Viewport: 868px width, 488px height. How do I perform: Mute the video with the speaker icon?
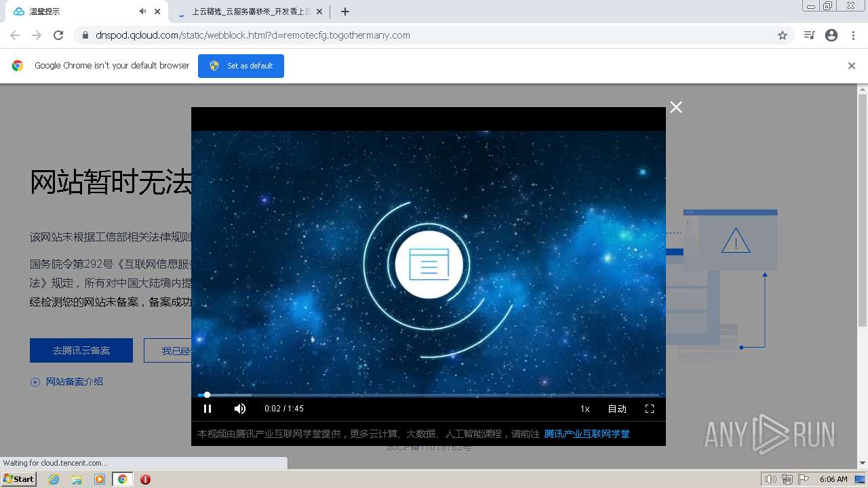(x=240, y=409)
